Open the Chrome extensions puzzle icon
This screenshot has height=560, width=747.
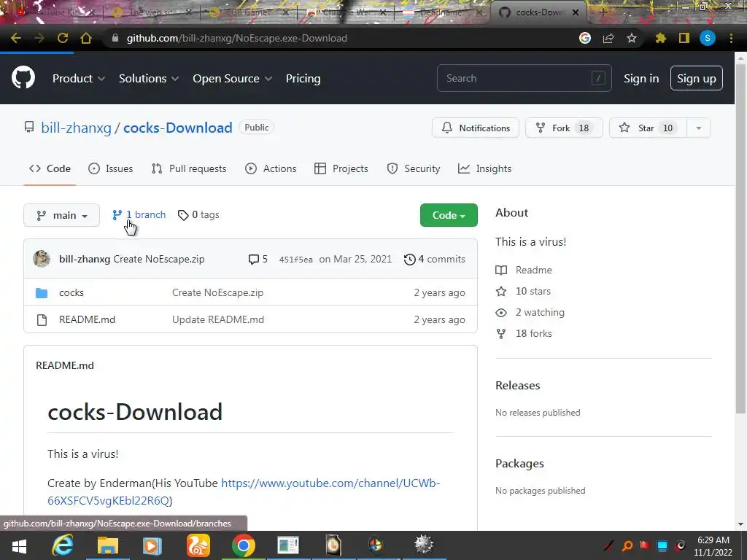660,38
